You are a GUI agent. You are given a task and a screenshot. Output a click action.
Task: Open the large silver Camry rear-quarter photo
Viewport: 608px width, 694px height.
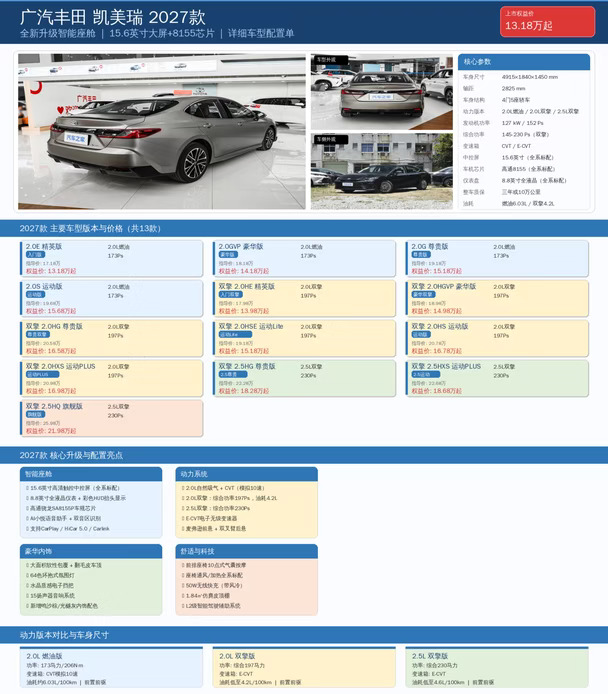(x=162, y=131)
